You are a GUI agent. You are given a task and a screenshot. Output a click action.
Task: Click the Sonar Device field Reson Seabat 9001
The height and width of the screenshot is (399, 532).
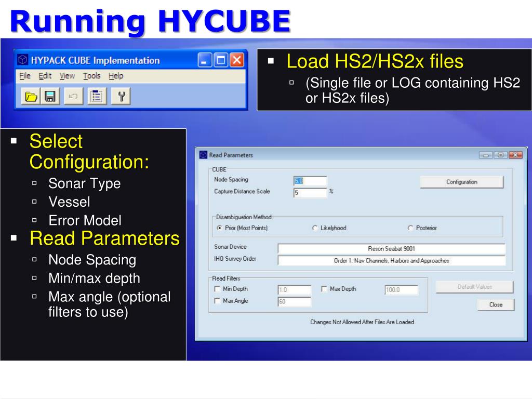[x=392, y=249]
